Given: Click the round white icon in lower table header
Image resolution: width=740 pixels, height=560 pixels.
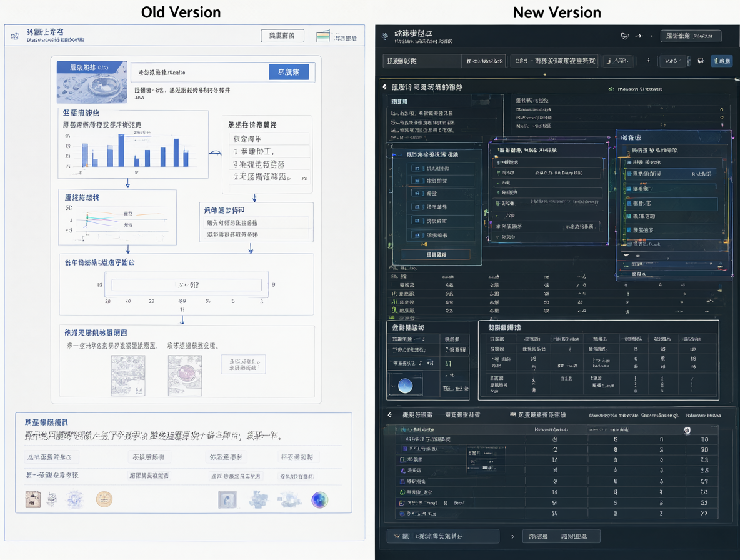Looking at the screenshot, I should pos(687,430).
